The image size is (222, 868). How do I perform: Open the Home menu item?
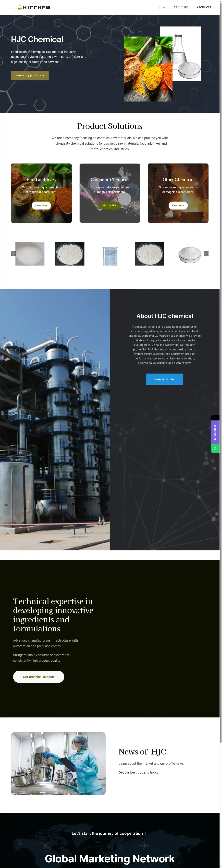[161, 7]
